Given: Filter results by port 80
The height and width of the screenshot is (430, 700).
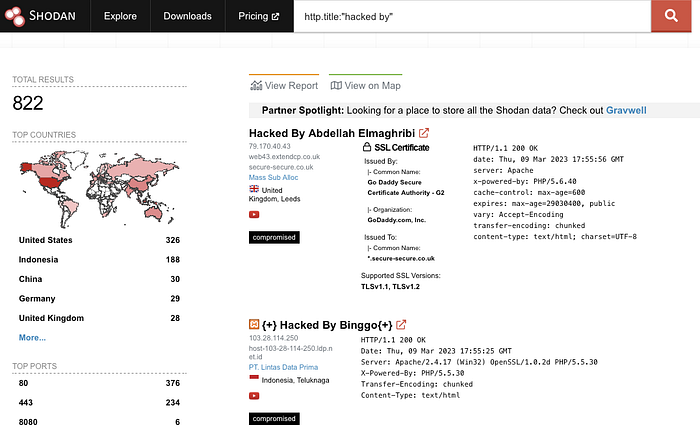Looking at the screenshot, I should click(x=23, y=383).
